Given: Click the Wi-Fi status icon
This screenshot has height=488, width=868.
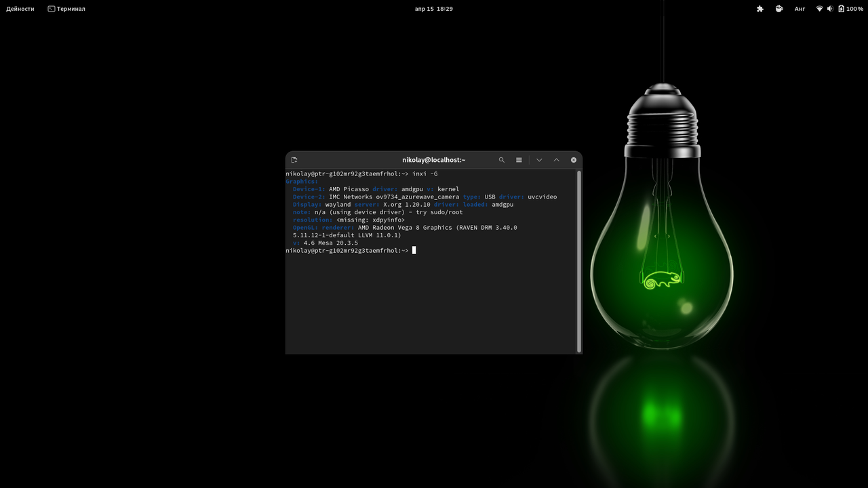Looking at the screenshot, I should coord(819,9).
